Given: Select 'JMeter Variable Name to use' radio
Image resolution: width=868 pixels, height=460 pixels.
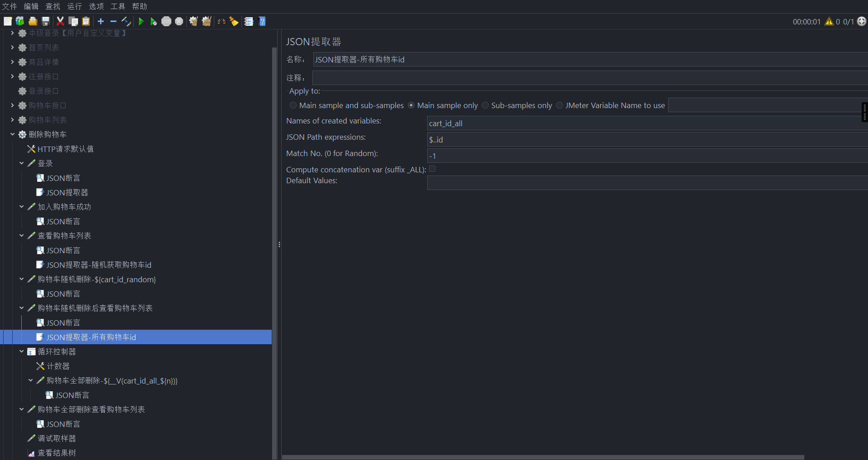Looking at the screenshot, I should pyautogui.click(x=559, y=105).
